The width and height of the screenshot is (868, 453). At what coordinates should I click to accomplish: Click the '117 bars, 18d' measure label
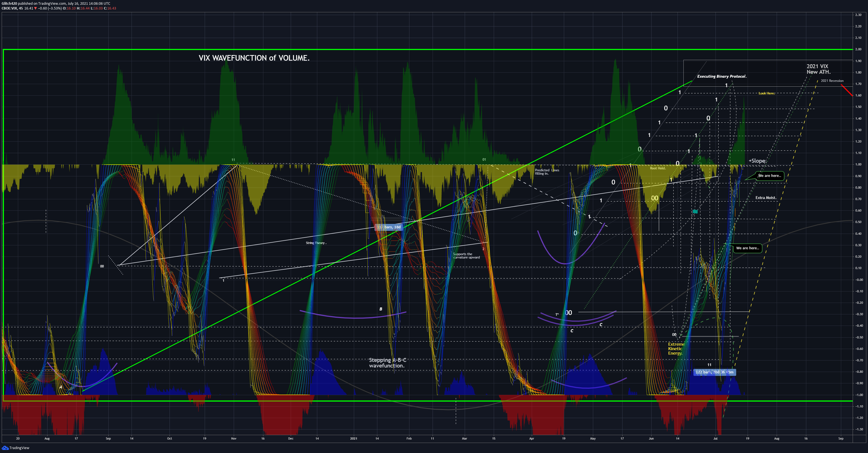click(388, 227)
